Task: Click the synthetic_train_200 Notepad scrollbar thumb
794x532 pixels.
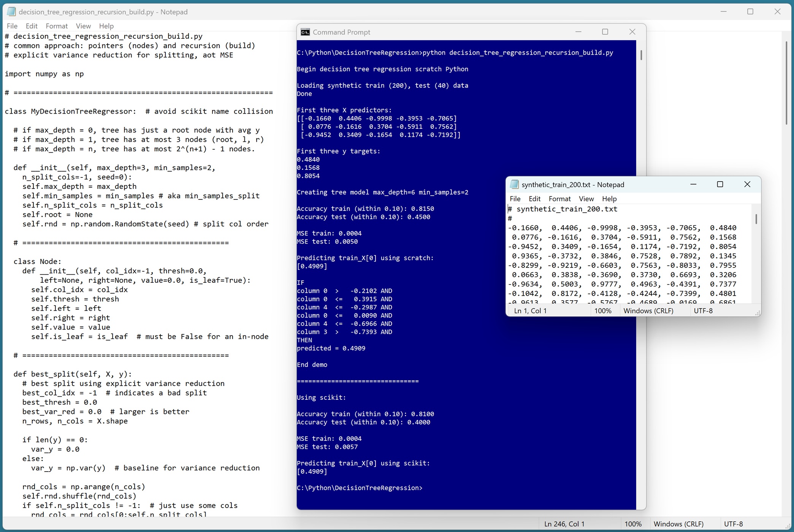Action: pos(756,219)
